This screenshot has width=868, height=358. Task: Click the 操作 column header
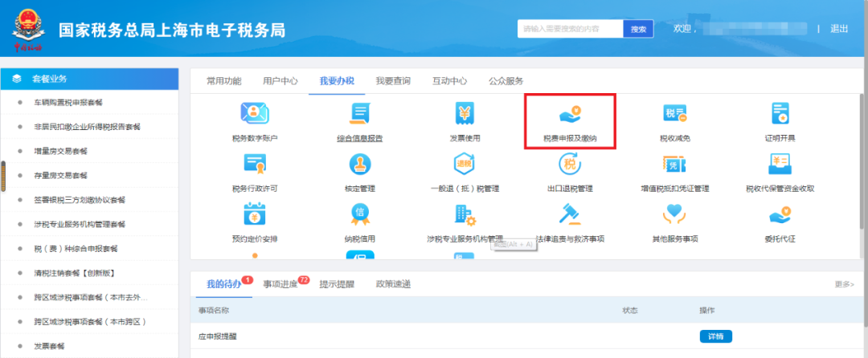(707, 311)
